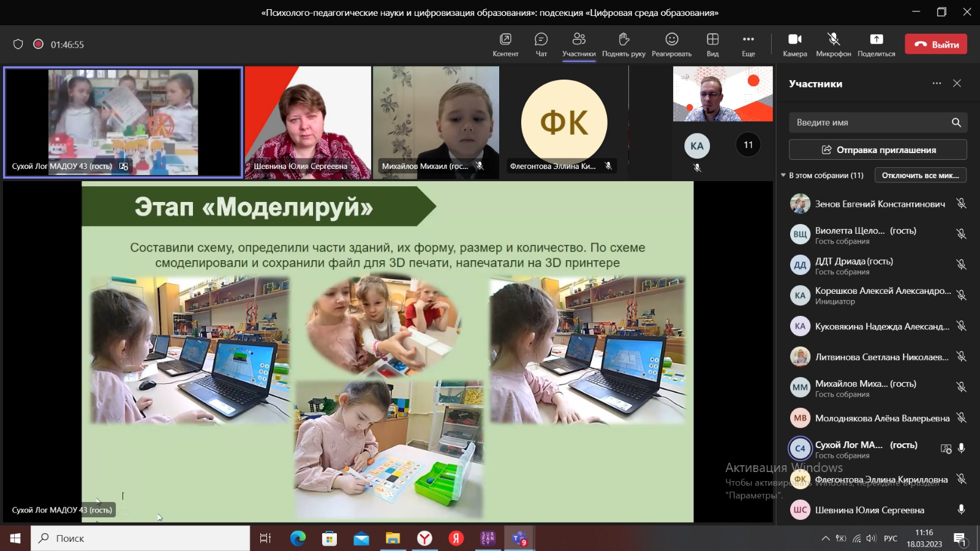Open the Participants panel options (three dots)
Screen dimensions: 980x551
tap(937, 83)
